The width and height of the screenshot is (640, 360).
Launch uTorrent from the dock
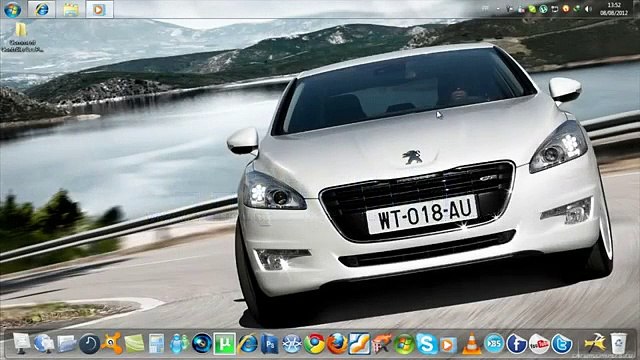(x=224, y=344)
